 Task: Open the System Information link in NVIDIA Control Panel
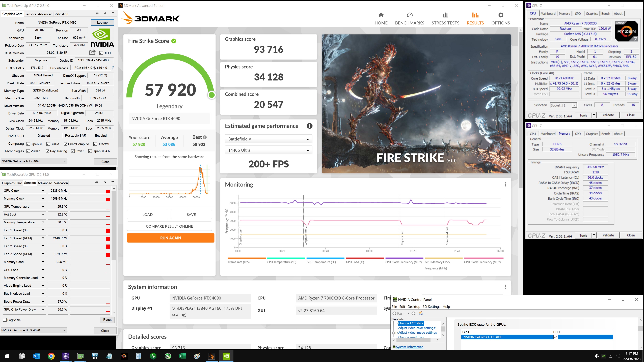[x=410, y=347]
